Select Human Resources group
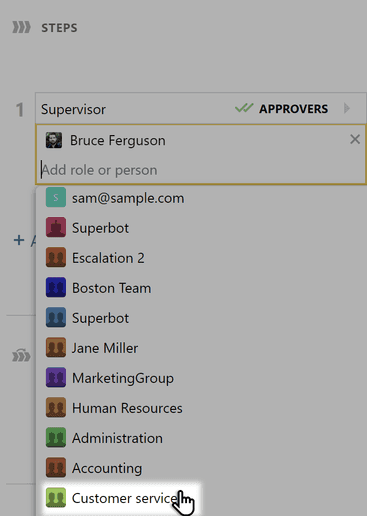Image resolution: width=367 pixels, height=516 pixels. click(x=127, y=408)
